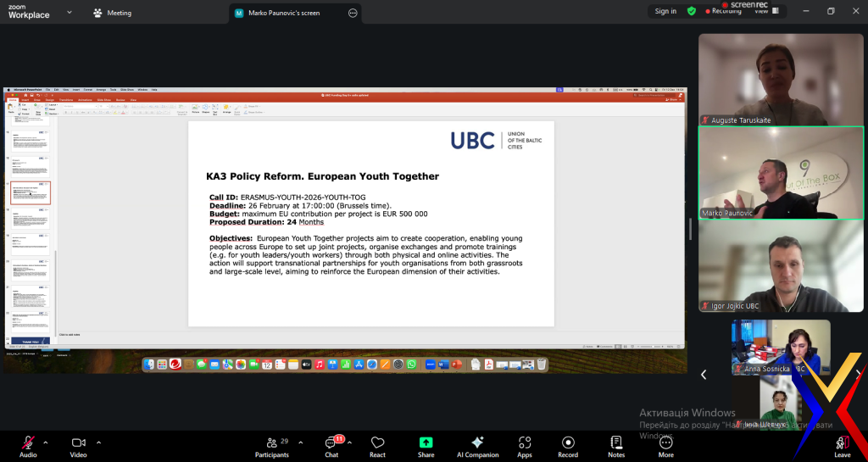The height and width of the screenshot is (462, 868).
Task: Expand audio options arrow next to Audio
Action: (46, 443)
